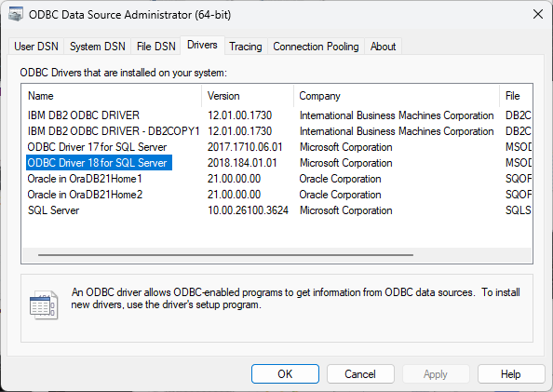553x392 pixels.
Task: Click Oracle Corporation for OraDB21Home1 row
Action: 341,179
